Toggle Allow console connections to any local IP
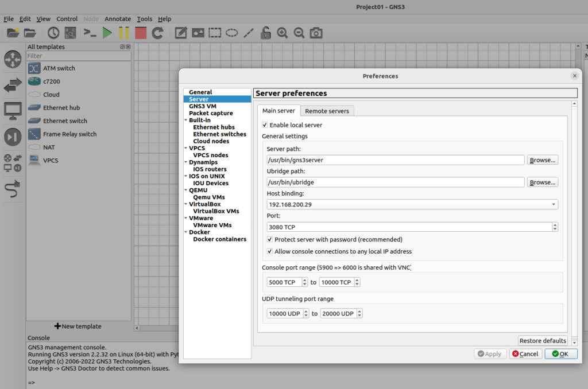Image resolution: width=588 pixels, height=389 pixels. [x=270, y=251]
